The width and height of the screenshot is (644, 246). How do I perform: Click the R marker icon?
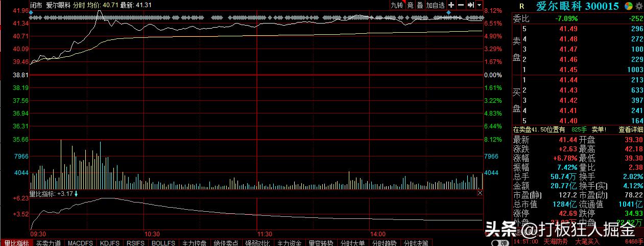point(521,7)
